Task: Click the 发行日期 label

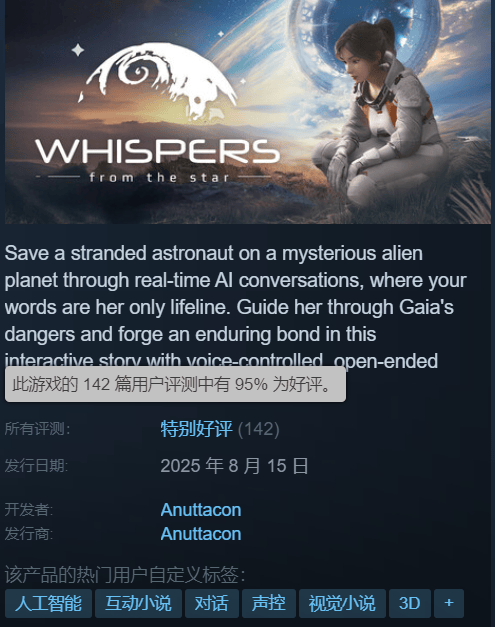Action: point(36,466)
